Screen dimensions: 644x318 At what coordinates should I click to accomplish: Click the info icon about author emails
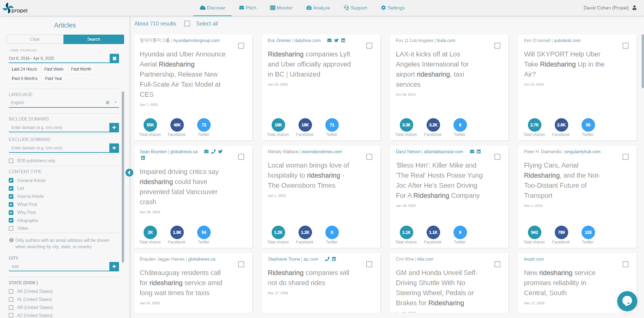point(11,240)
